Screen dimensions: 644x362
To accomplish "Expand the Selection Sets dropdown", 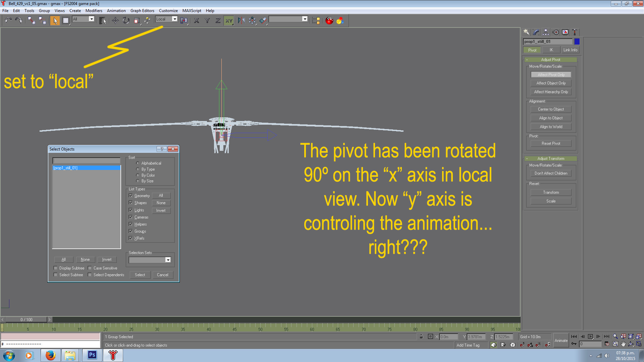I will tap(168, 260).
